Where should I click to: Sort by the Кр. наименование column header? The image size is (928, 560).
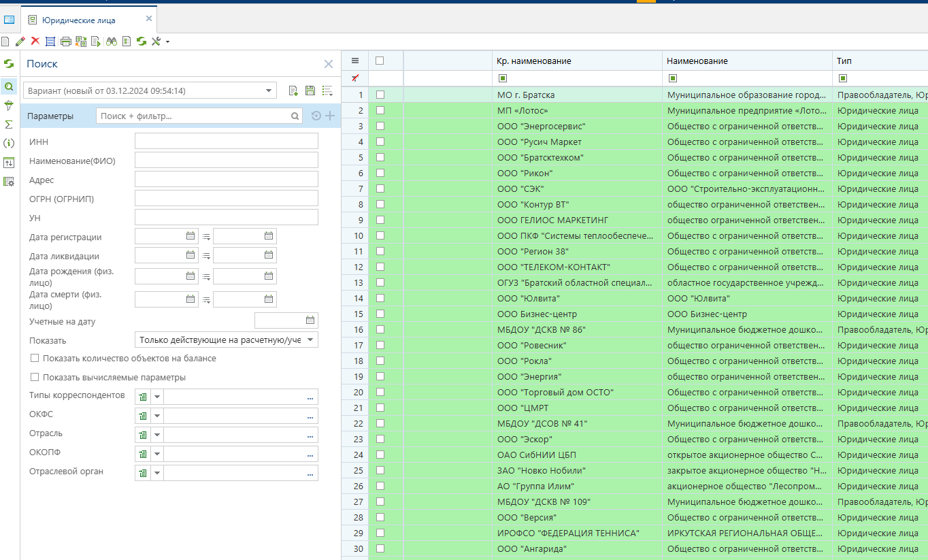(x=578, y=61)
